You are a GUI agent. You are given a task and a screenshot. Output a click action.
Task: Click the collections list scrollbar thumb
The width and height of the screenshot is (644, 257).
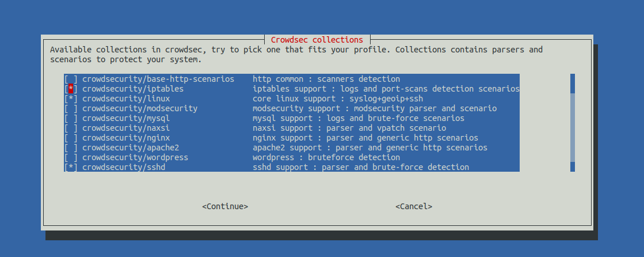point(573,83)
